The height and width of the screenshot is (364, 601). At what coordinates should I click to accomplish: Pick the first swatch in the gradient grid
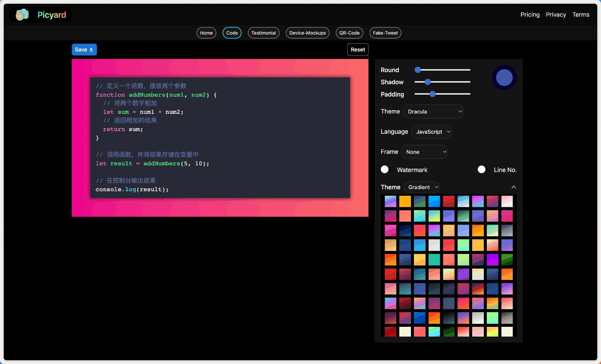[390, 201]
